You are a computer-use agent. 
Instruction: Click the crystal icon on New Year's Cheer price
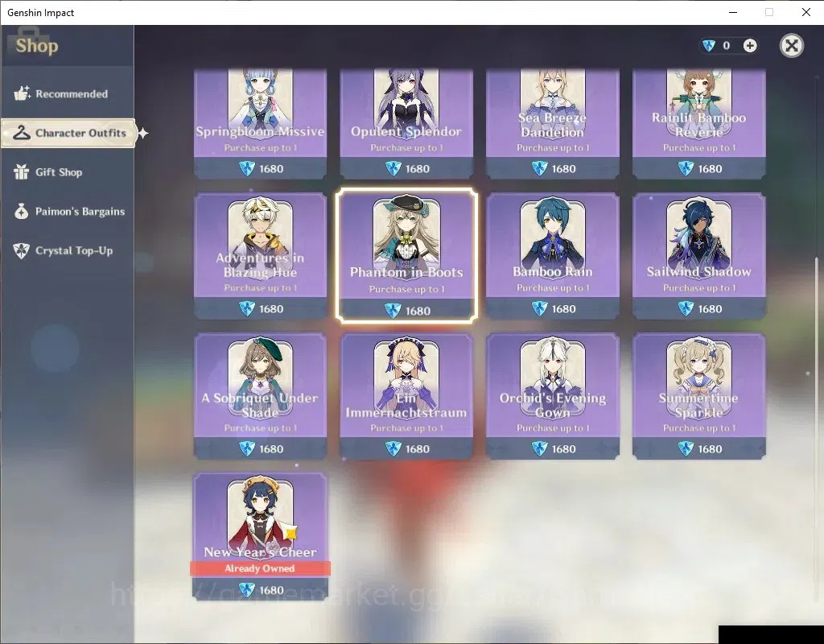pos(247,590)
